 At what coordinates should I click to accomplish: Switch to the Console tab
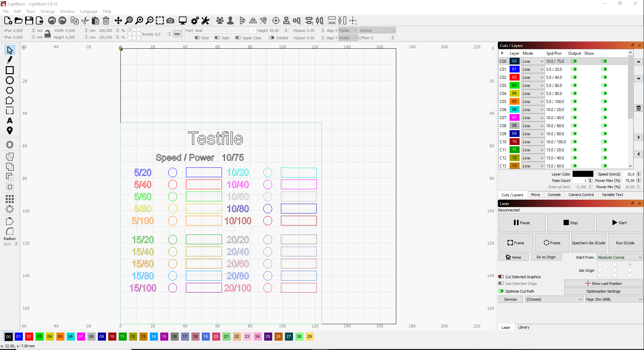(x=554, y=195)
